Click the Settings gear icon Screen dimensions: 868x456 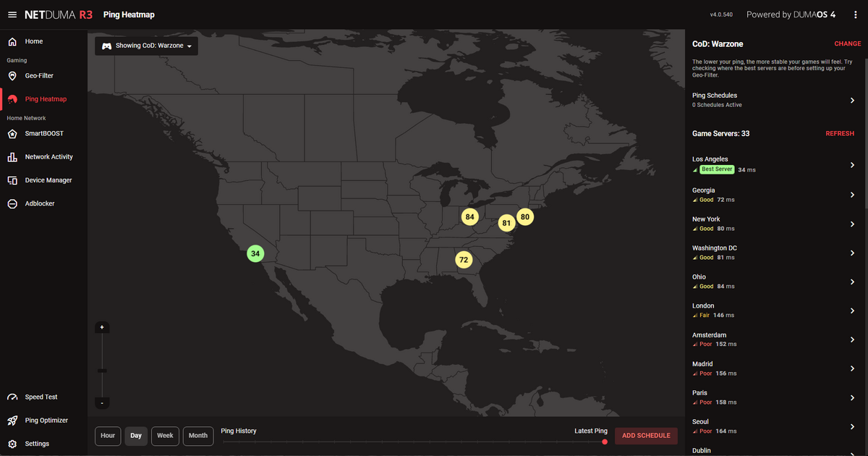click(x=12, y=444)
